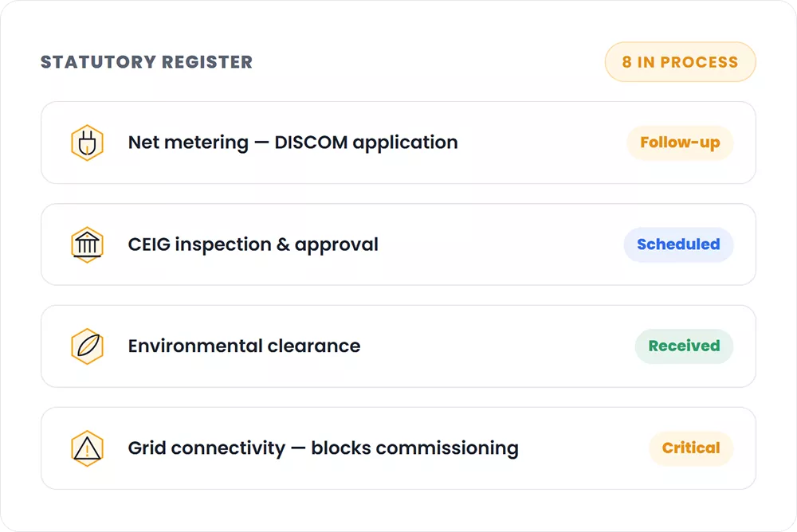This screenshot has height=532, width=797.
Task: Click the leaf icon for Environmental clearance
Action: tap(88, 346)
